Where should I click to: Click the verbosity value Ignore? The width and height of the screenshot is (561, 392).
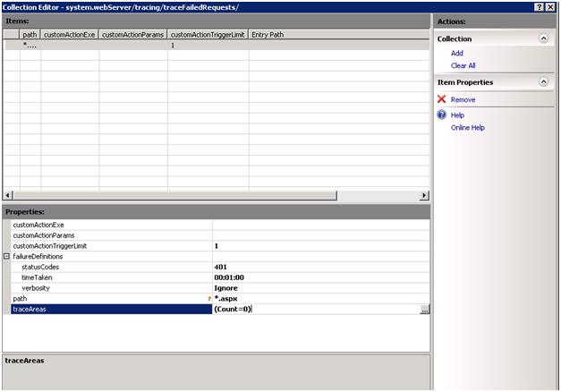pos(225,288)
